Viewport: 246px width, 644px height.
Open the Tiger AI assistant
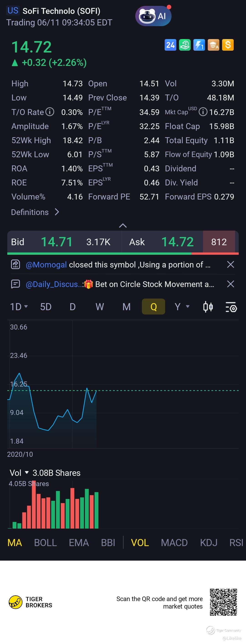pos(153,16)
